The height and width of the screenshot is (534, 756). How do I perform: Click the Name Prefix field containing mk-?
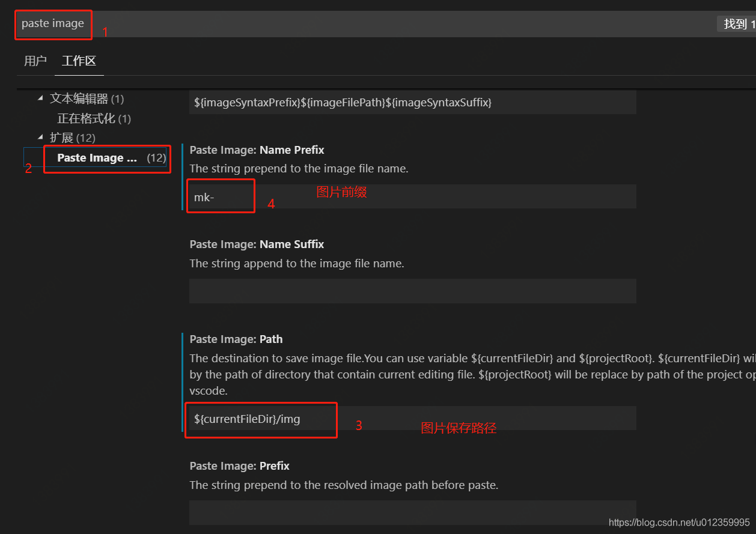tap(221, 196)
